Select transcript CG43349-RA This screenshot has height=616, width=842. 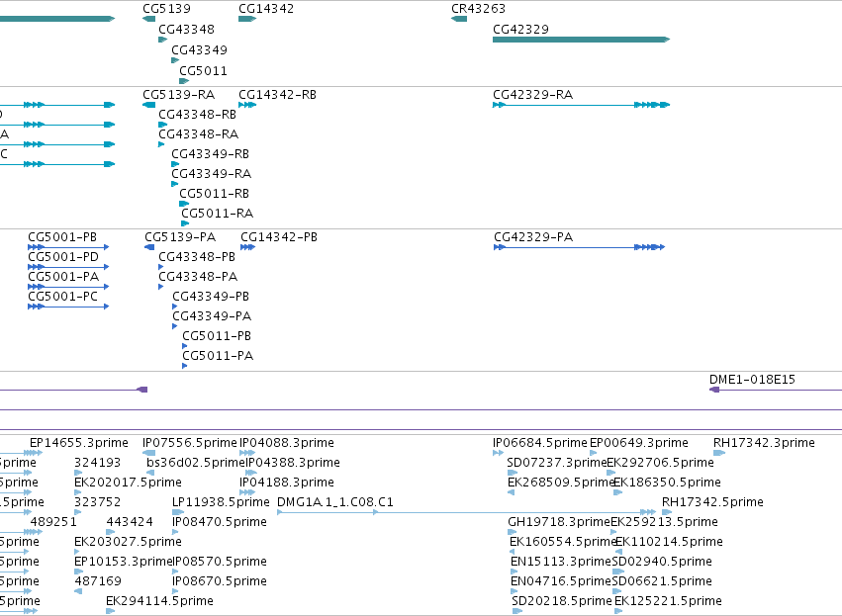coord(174,184)
